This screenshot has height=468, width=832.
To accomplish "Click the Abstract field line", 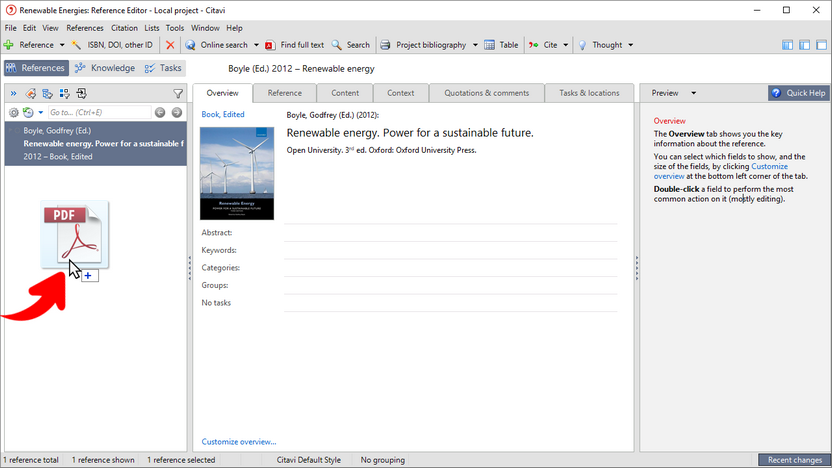I will pos(450,233).
